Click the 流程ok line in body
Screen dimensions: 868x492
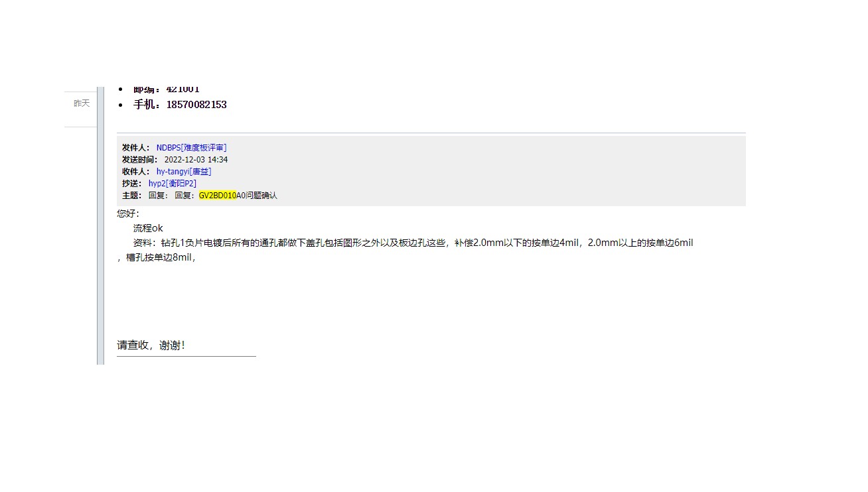pyautogui.click(x=148, y=228)
